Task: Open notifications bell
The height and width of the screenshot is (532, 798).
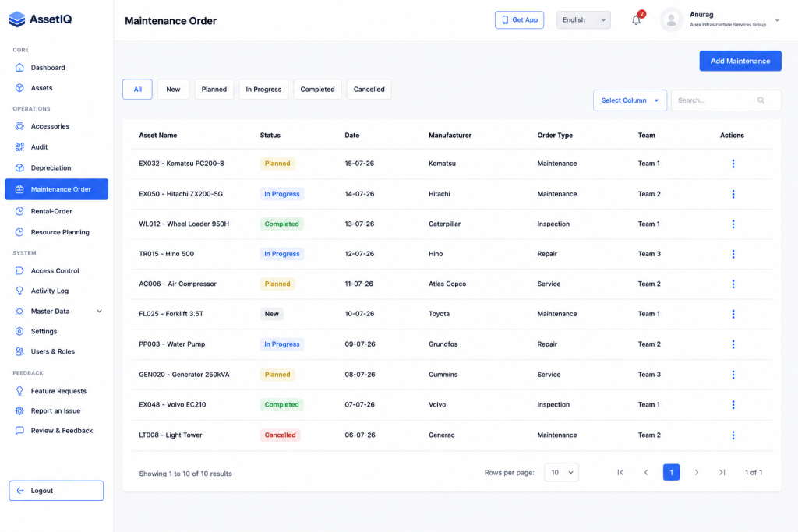Action: pyautogui.click(x=636, y=20)
